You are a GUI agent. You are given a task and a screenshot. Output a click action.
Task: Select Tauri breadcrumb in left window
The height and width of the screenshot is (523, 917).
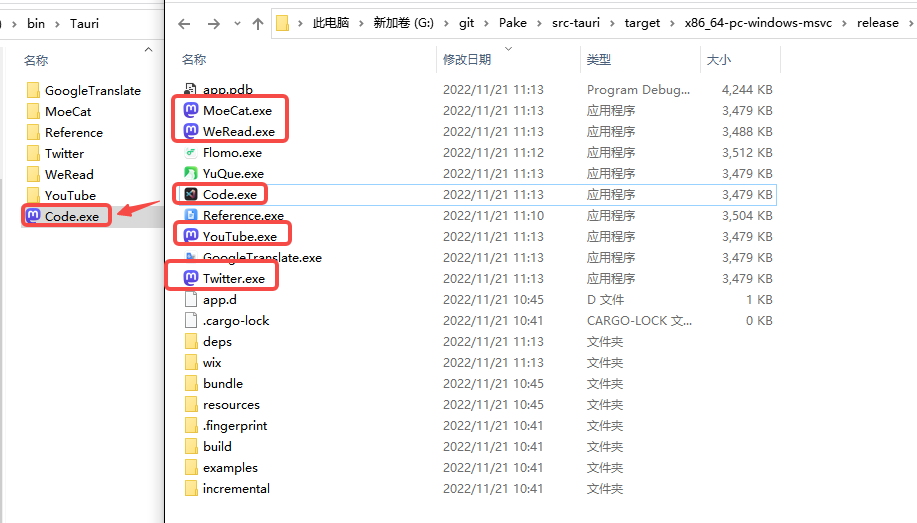point(84,23)
